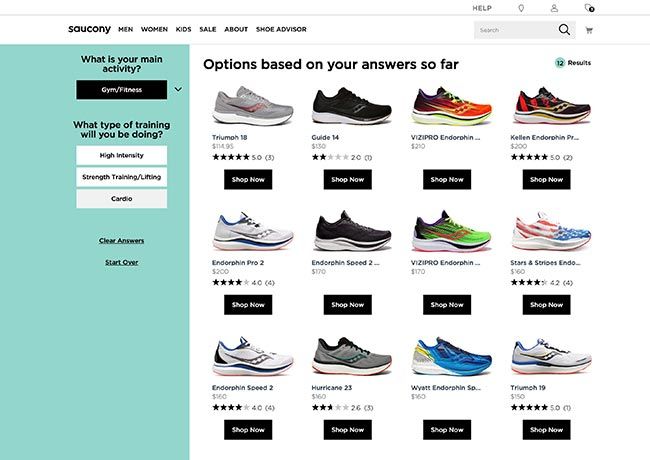Open the Gym/Fitness activity dropdown
This screenshot has width=650, height=460.
[121, 90]
